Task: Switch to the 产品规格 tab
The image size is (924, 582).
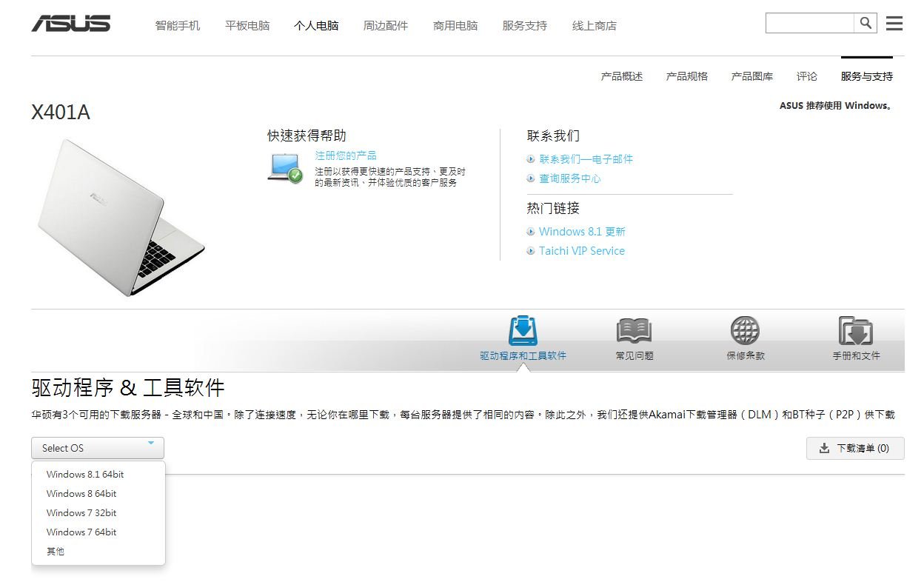Action: (687, 76)
